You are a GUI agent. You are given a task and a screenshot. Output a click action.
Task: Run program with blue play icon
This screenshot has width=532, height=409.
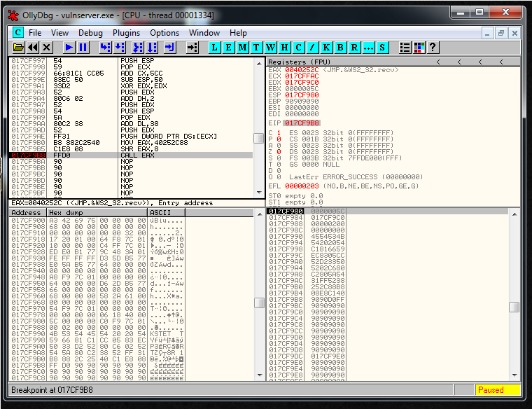(69, 48)
